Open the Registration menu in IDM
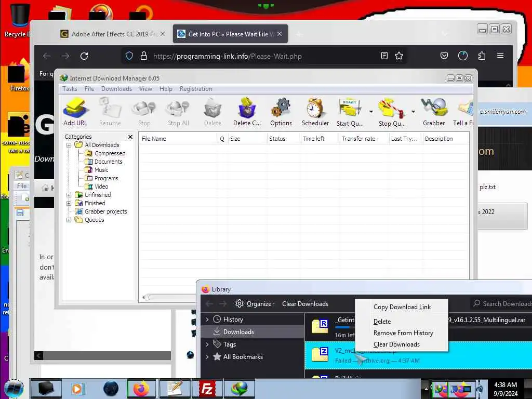Image resolution: width=532 pixels, height=399 pixels. click(196, 89)
